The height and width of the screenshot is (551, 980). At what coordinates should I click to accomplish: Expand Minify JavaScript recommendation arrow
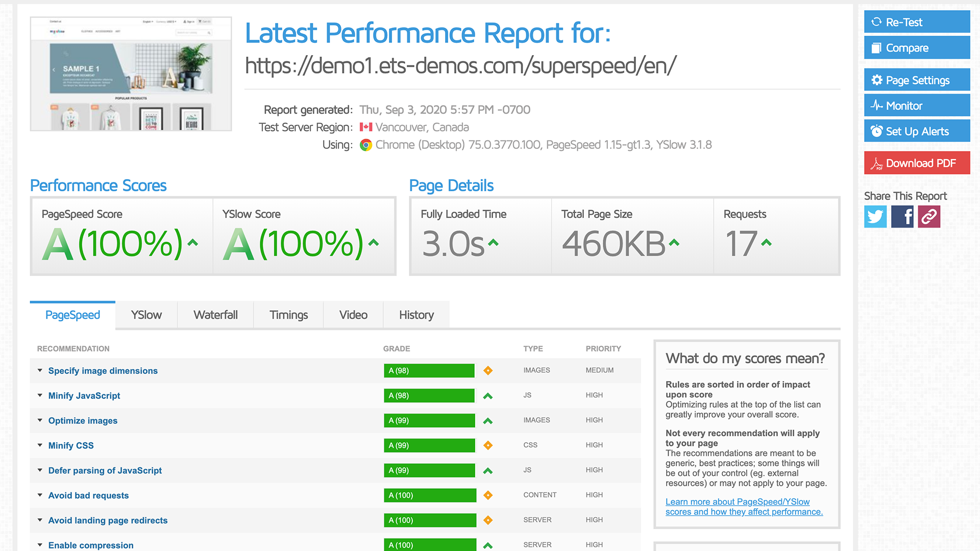point(40,395)
